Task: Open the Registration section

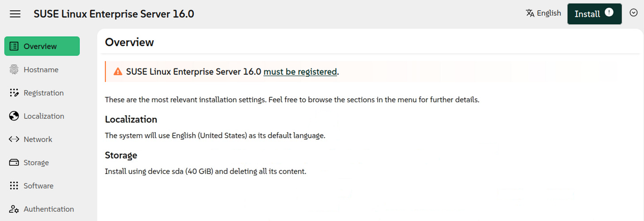Action: (x=42, y=93)
